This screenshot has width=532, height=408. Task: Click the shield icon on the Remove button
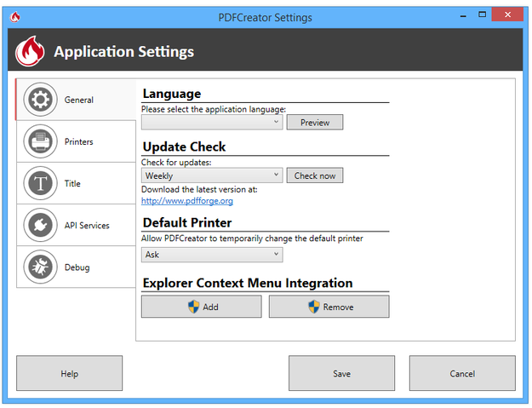point(314,307)
